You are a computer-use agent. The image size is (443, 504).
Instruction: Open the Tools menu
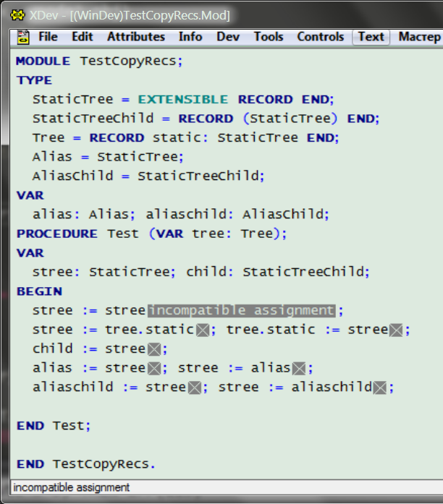269,37
